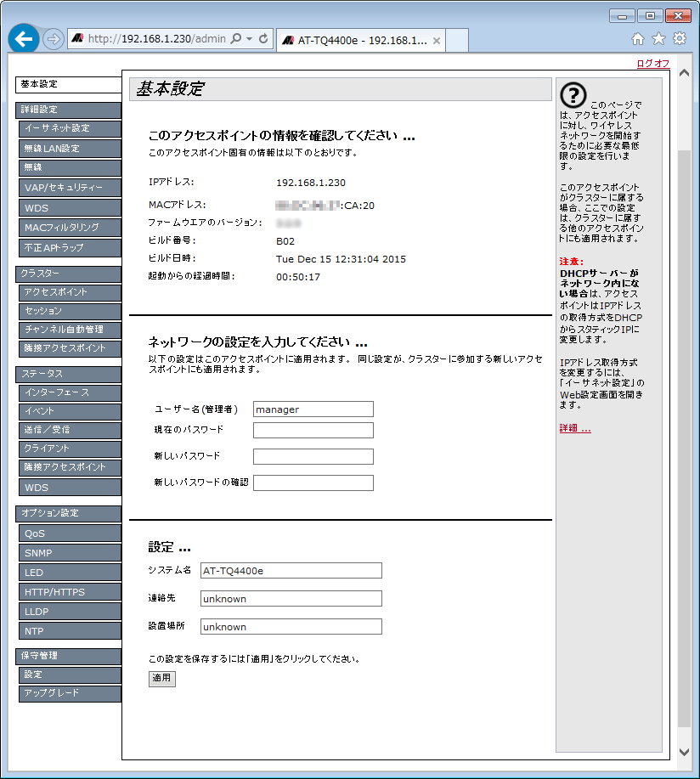Open the 詳細 ... help link
Screen dimensions: 700x779
click(575, 428)
